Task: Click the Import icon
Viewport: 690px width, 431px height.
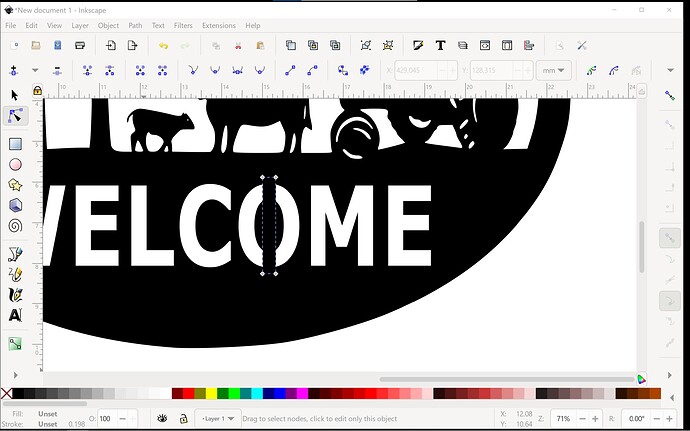Action: [111, 45]
